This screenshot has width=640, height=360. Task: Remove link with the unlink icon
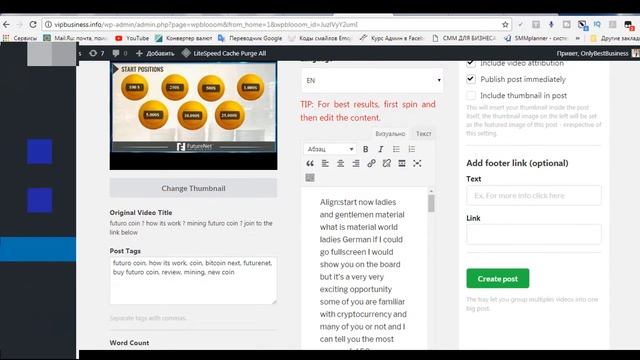[387, 164]
